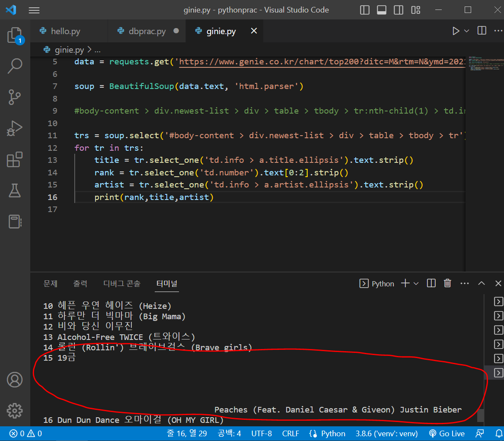Image resolution: width=504 pixels, height=441 pixels.
Task: Open the Extensions view
Action: pos(15,159)
